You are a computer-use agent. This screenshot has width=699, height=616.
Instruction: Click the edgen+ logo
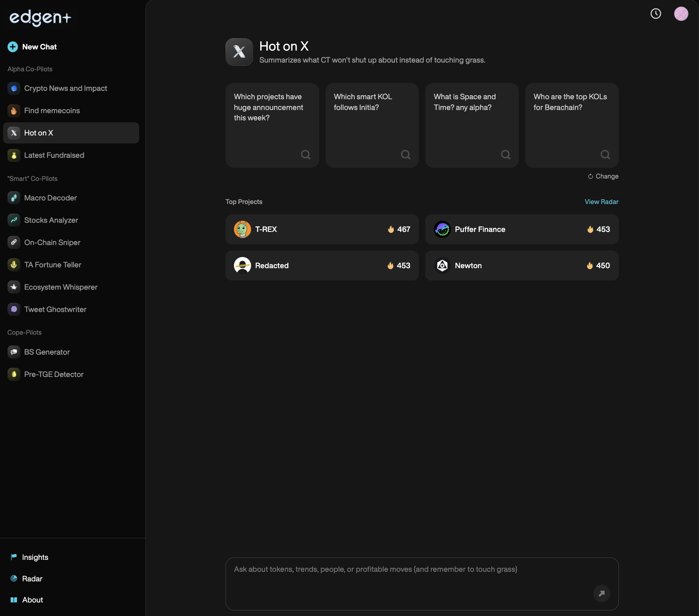[x=40, y=18]
